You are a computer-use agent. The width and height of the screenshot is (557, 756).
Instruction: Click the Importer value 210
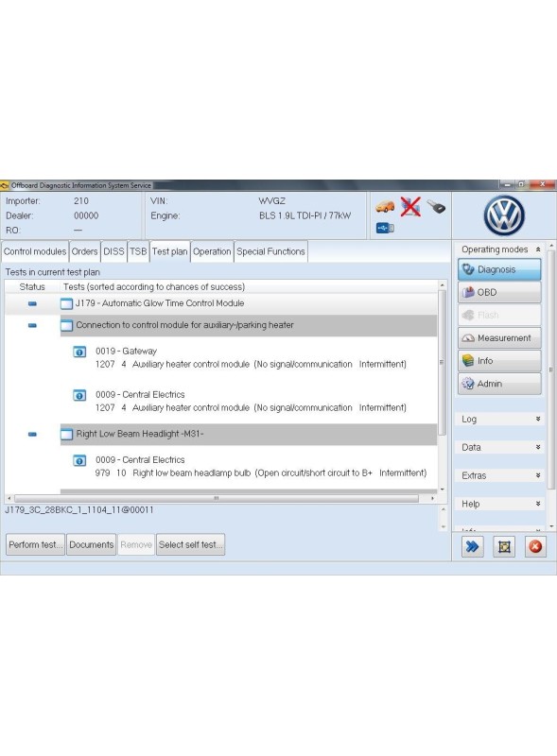tap(81, 201)
